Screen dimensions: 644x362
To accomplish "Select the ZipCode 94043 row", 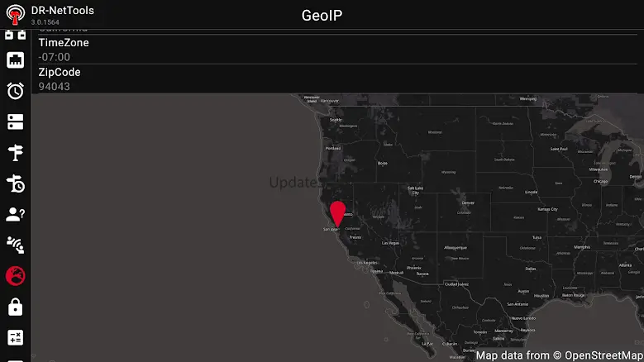I will click(337, 79).
